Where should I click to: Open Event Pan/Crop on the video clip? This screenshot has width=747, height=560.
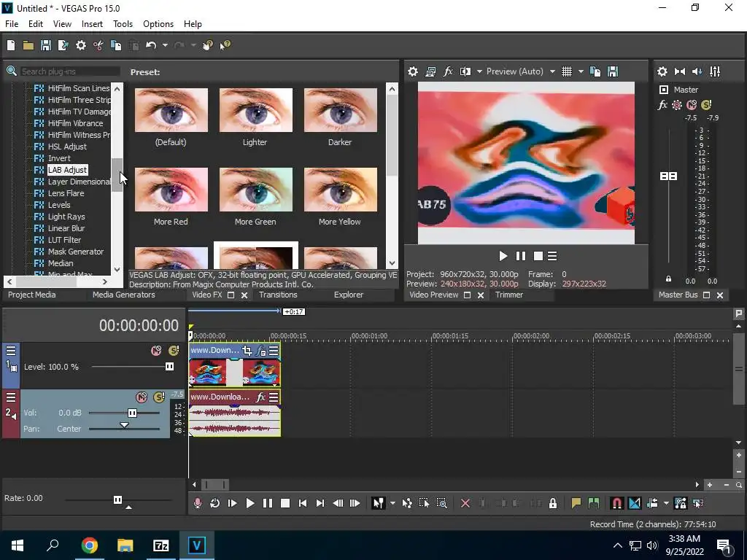pos(247,351)
